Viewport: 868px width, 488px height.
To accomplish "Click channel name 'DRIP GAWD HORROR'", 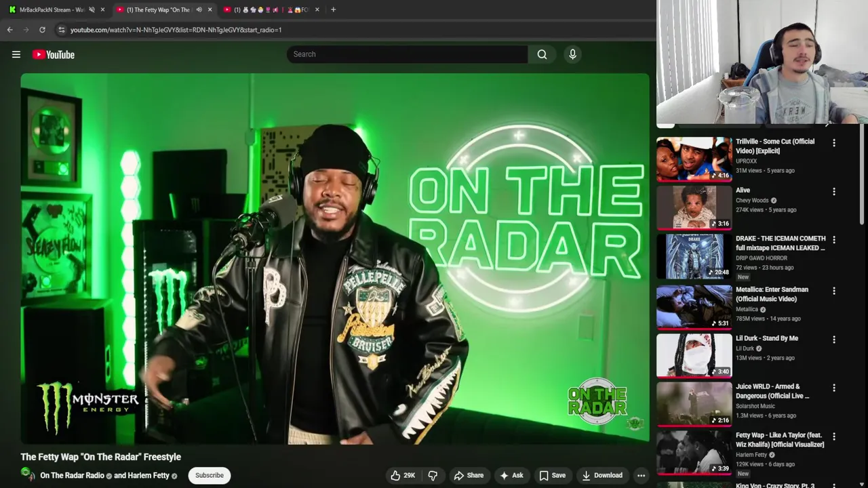I will [x=762, y=258].
